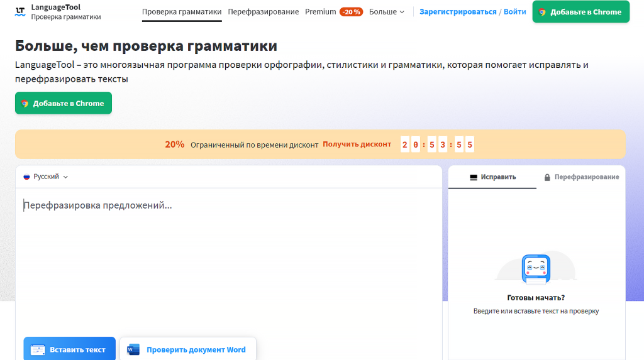Click heading Больше, чем проверка грамматики

[x=146, y=46]
